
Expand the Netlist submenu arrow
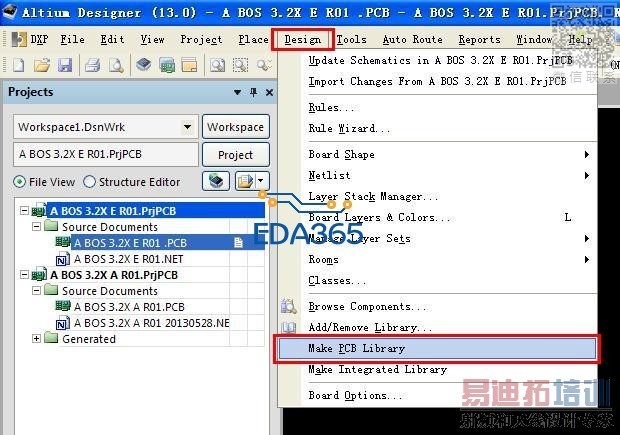587,175
